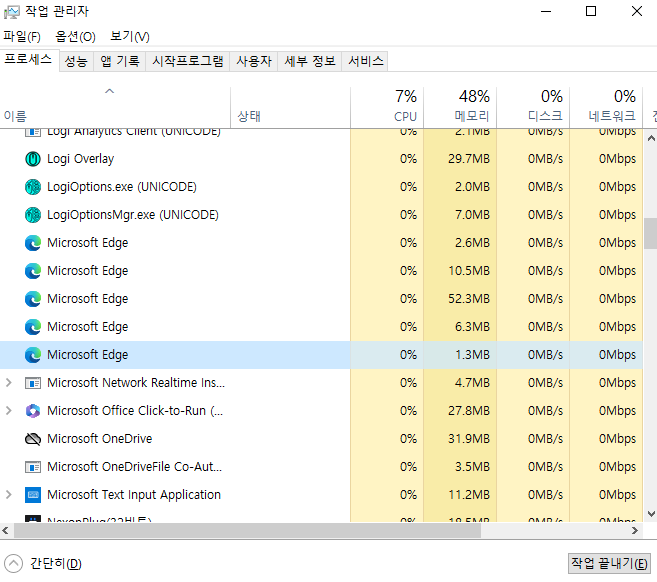Image resolution: width=657 pixels, height=582 pixels.
Task: Switch to the 서비스 tab
Action: click(x=365, y=62)
